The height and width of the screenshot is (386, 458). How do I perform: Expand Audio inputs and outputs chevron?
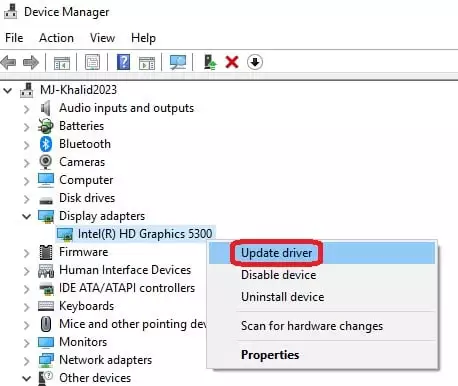(x=27, y=109)
